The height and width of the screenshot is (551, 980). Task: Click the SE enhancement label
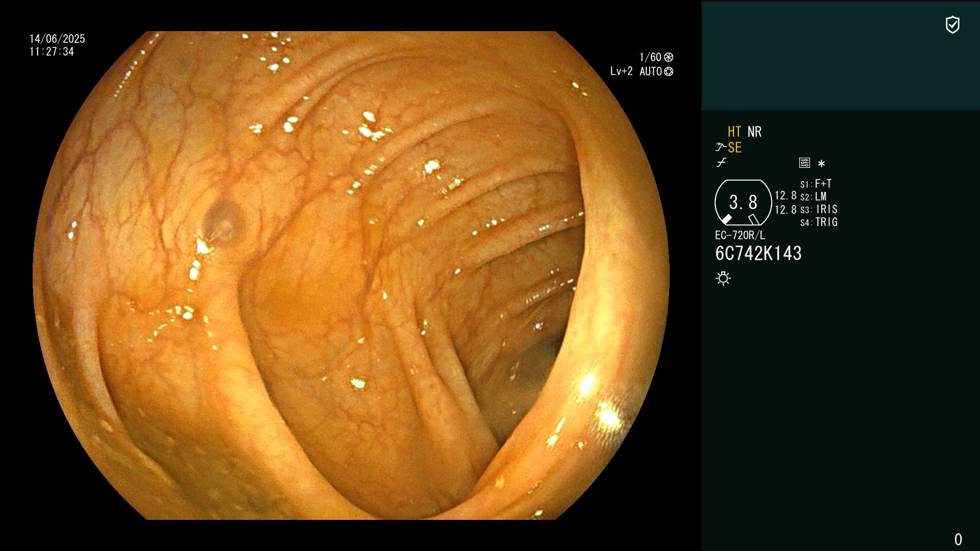click(734, 147)
